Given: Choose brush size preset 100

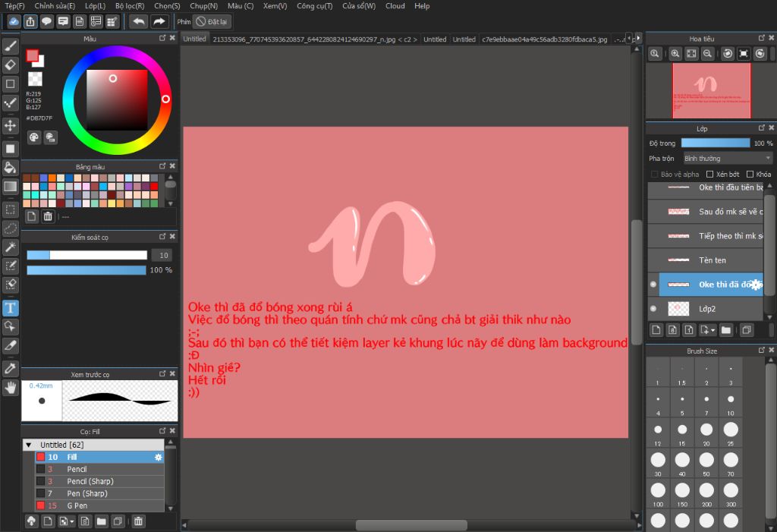Looking at the screenshot, I should 658,493.
